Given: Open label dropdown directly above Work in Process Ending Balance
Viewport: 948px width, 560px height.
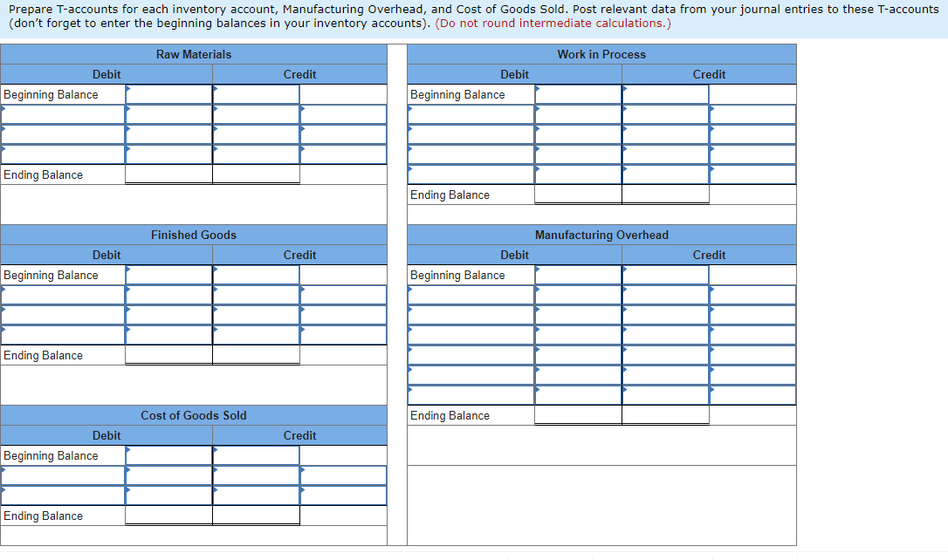Looking at the screenshot, I should 471,174.
